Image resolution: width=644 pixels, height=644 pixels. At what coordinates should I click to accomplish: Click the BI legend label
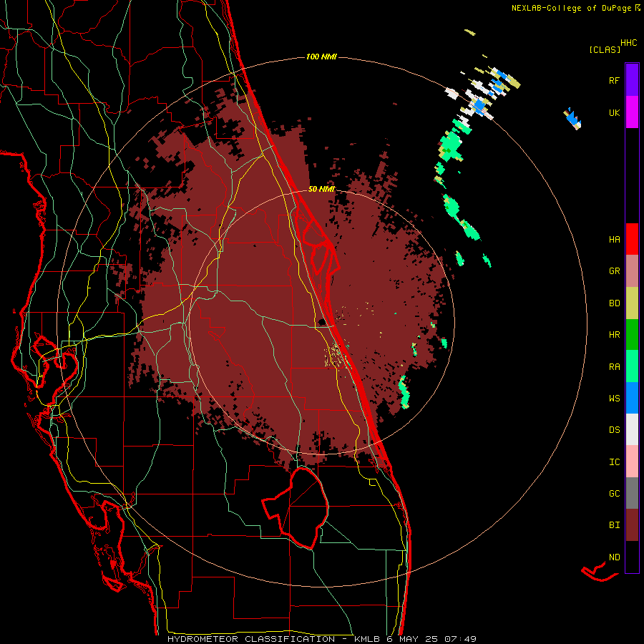614,525
